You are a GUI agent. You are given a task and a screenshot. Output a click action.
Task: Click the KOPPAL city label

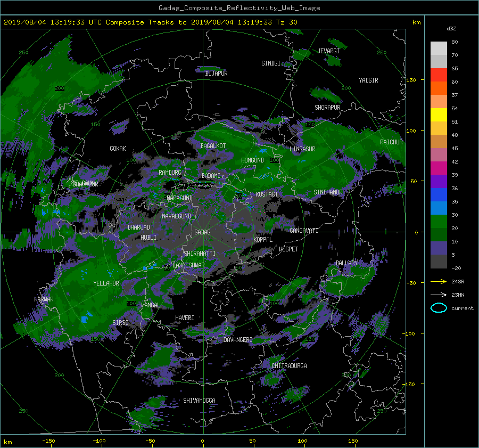tap(263, 239)
